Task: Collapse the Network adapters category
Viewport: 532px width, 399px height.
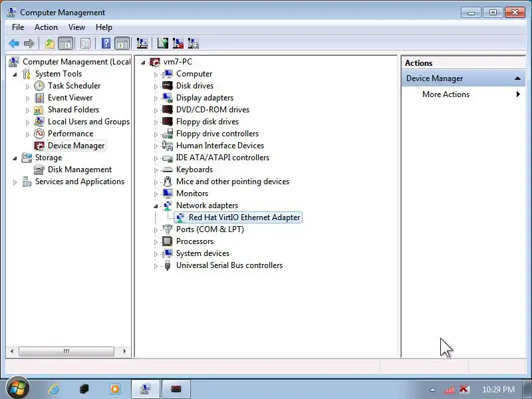Action: click(156, 206)
